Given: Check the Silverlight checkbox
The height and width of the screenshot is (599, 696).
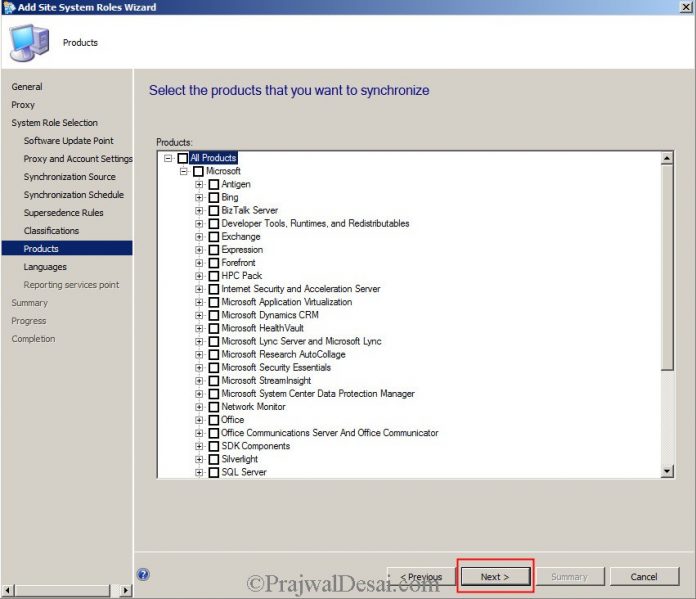Looking at the screenshot, I should tap(214, 459).
